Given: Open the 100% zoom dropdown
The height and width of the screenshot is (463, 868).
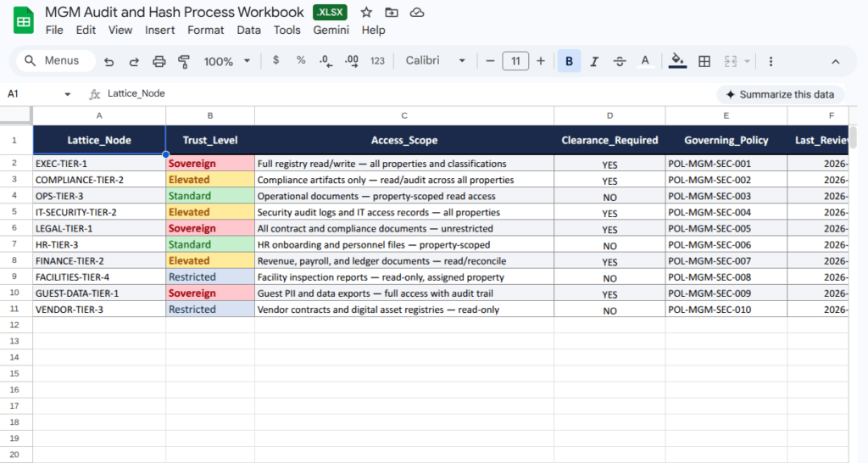Looking at the screenshot, I should (x=227, y=61).
